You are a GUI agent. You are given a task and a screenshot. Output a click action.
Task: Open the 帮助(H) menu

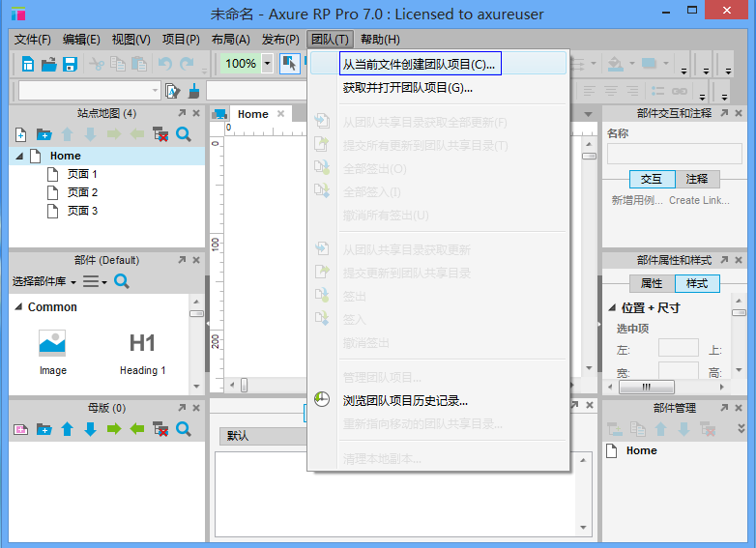click(x=380, y=40)
